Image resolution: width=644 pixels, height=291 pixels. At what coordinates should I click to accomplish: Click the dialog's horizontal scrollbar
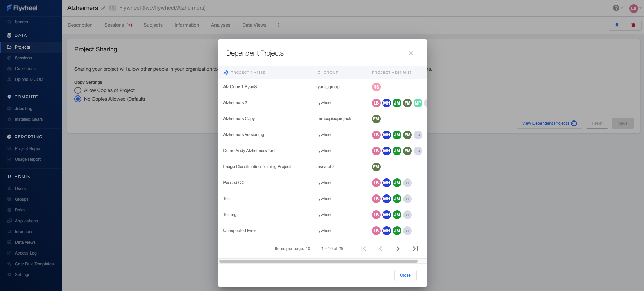(x=318, y=261)
